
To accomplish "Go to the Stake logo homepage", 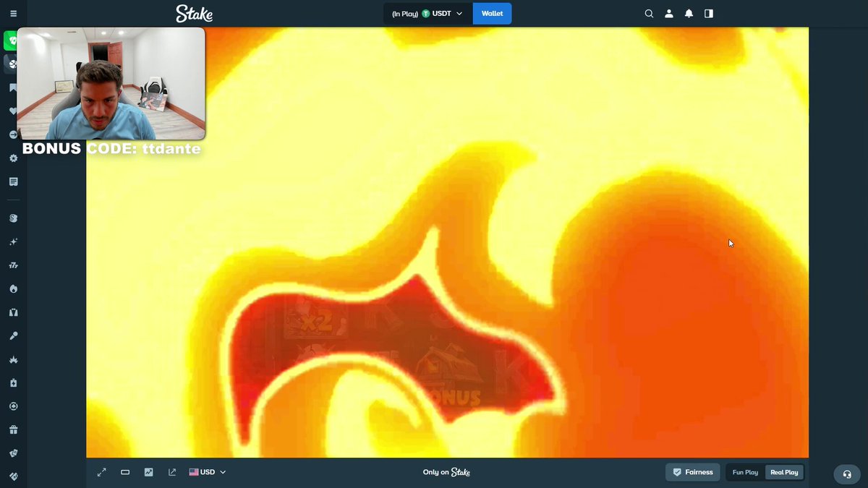I will click(x=194, y=14).
